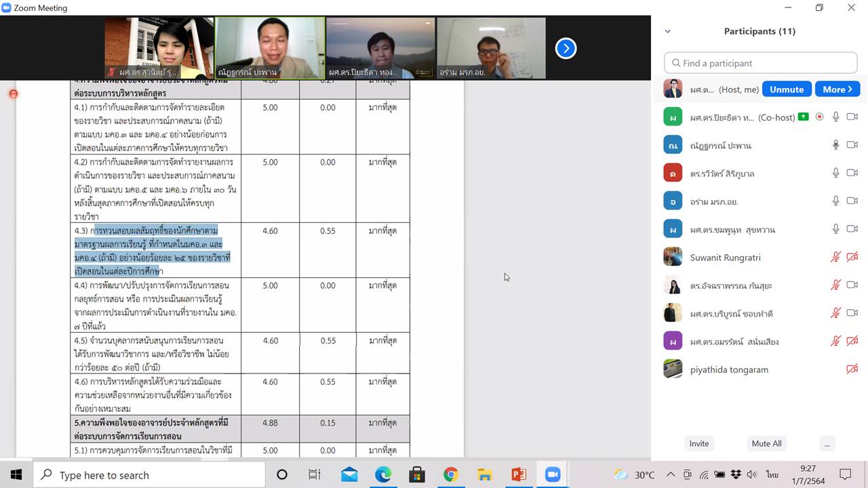Click muted mic of ดร.อัจฉราพรรณ กันสุยะ
Screen dimensions: 868x488
[x=835, y=285]
